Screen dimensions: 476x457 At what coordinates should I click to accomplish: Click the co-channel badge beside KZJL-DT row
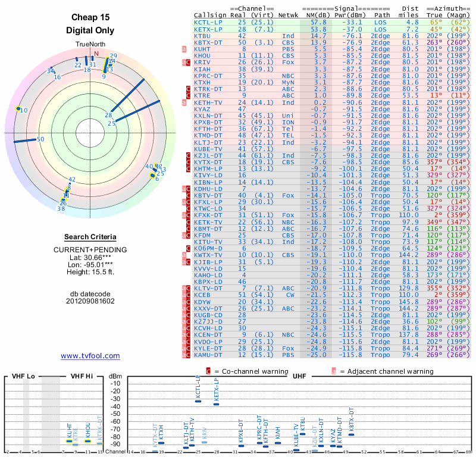[188, 156]
